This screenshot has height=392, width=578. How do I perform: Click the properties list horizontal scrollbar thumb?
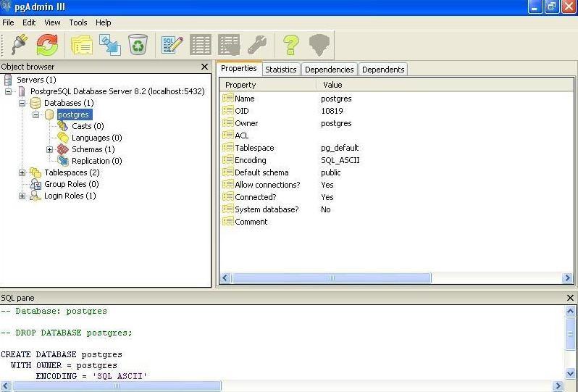[x=332, y=278]
